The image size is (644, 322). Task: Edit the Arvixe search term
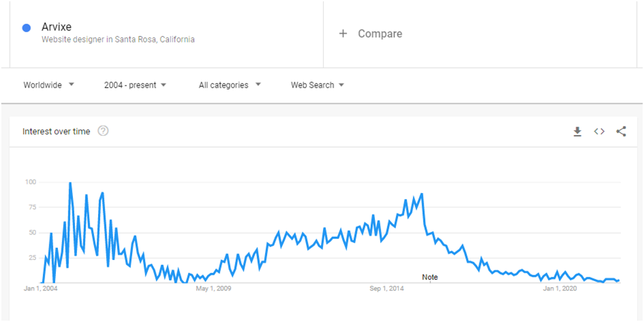[57, 27]
